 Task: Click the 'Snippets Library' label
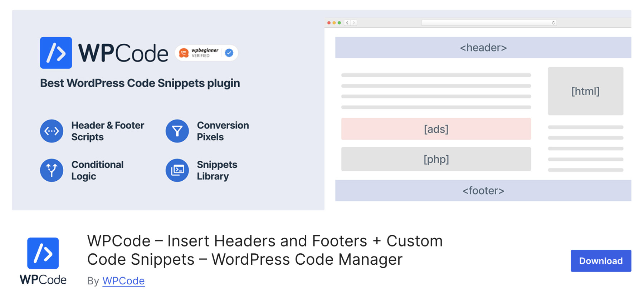217,170
